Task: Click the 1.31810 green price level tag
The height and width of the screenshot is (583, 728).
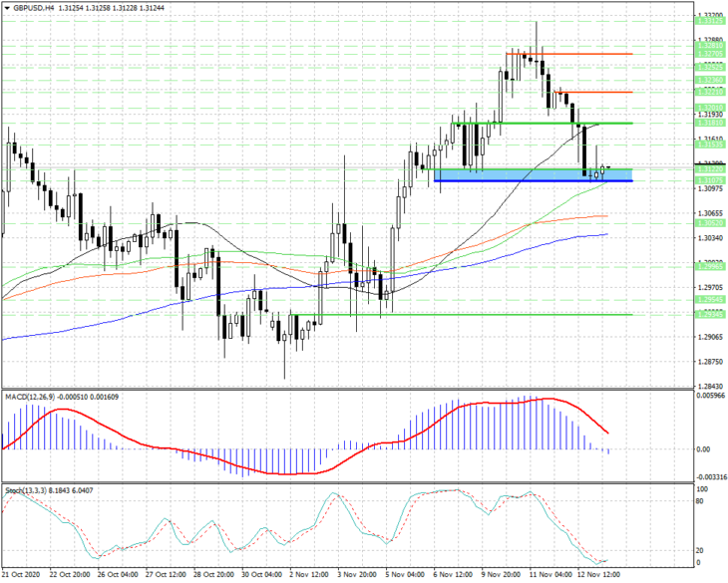Action: [710, 123]
